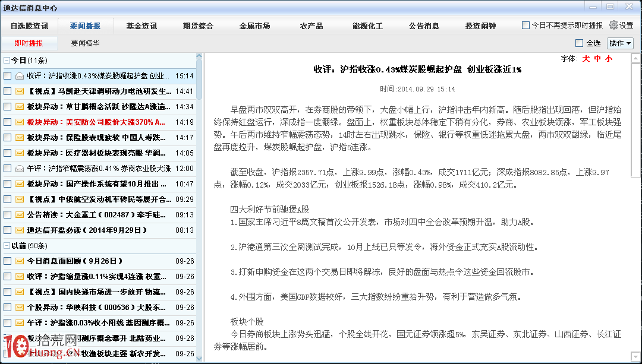Image resolution: width=642 pixels, height=364 pixels.
Task: Check the 全选 select-all box
Action: (x=580, y=43)
